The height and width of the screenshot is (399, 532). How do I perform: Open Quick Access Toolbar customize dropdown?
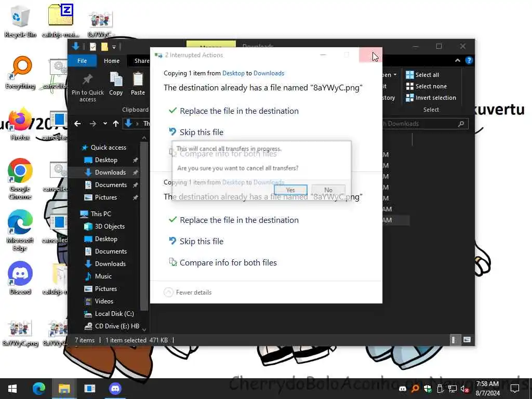coord(114,46)
